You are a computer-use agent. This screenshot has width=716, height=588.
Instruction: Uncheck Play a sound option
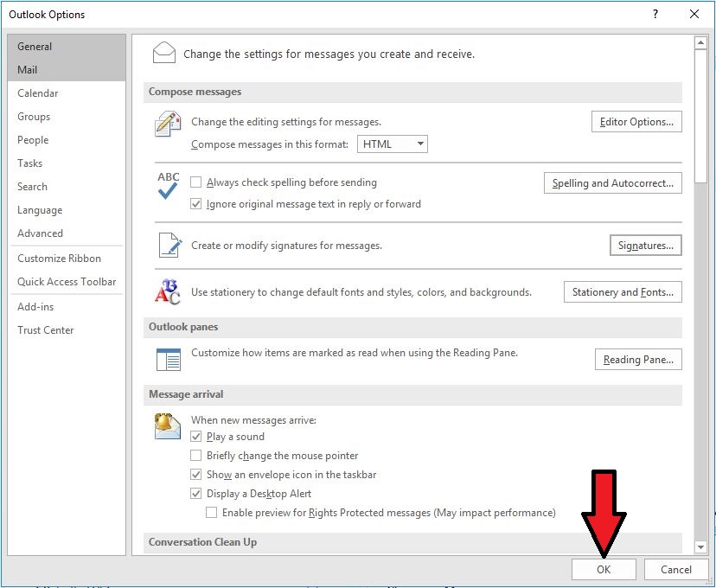point(195,437)
